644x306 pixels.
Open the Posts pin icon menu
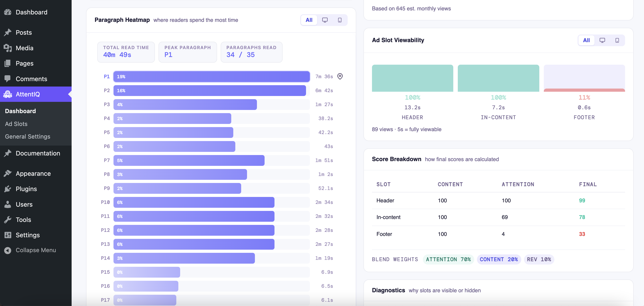pos(8,32)
